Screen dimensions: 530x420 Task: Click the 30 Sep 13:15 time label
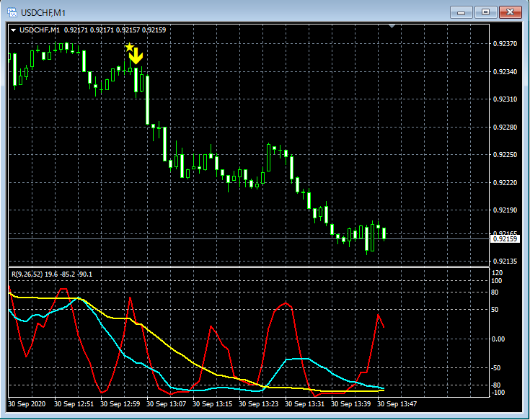(x=212, y=404)
